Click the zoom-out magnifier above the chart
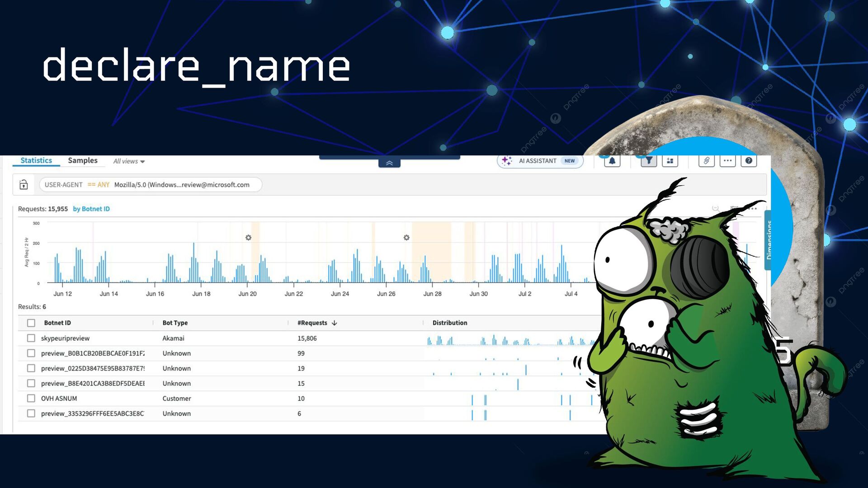The height and width of the screenshot is (488, 868). [716, 208]
